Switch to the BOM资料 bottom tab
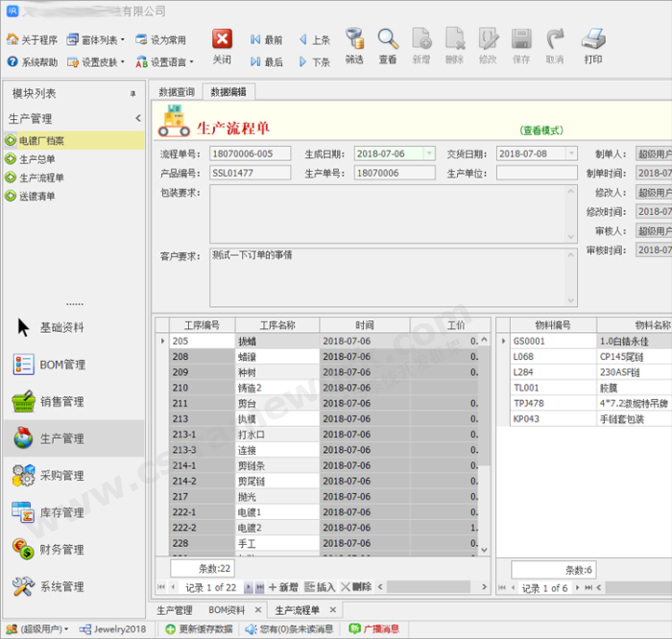This screenshot has width=672, height=639. (x=228, y=610)
